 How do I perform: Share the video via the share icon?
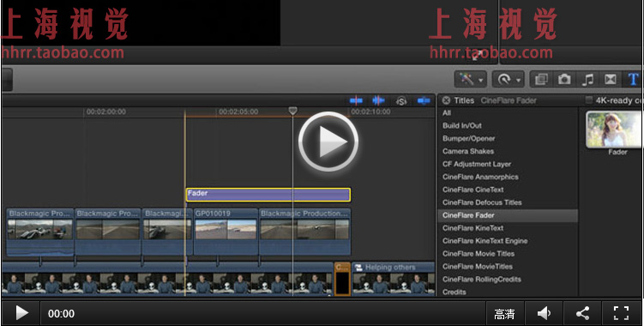[x=582, y=314]
